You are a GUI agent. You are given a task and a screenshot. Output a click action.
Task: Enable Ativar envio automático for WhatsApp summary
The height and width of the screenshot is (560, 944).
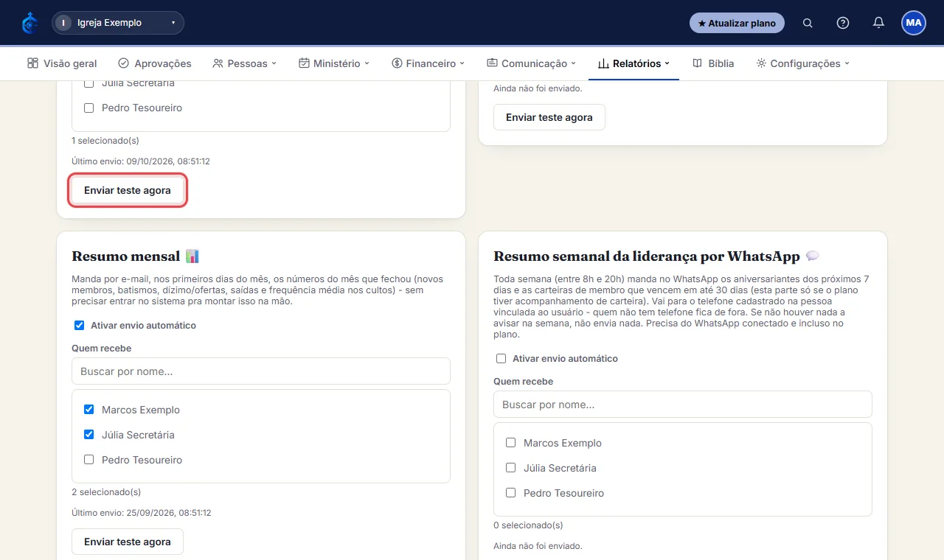[x=501, y=359]
